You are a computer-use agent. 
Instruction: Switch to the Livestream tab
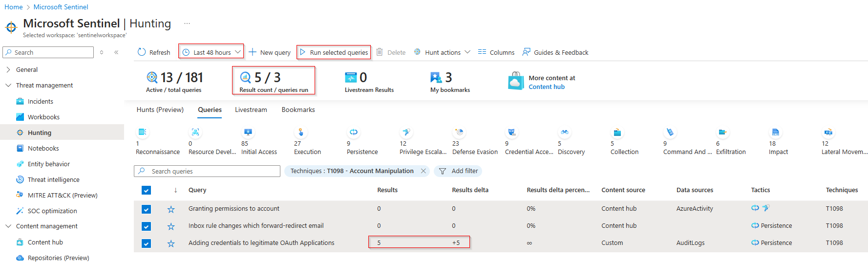click(x=251, y=110)
